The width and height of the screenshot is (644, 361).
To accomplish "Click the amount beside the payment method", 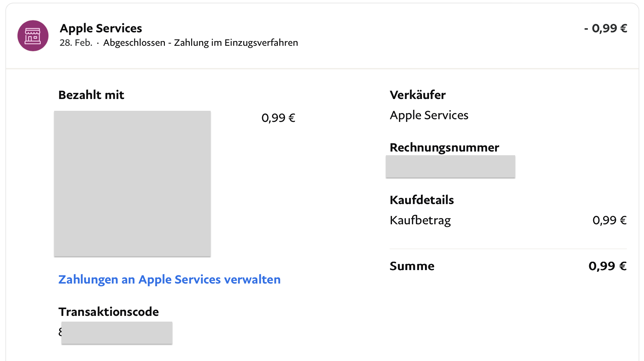I will (x=278, y=118).
